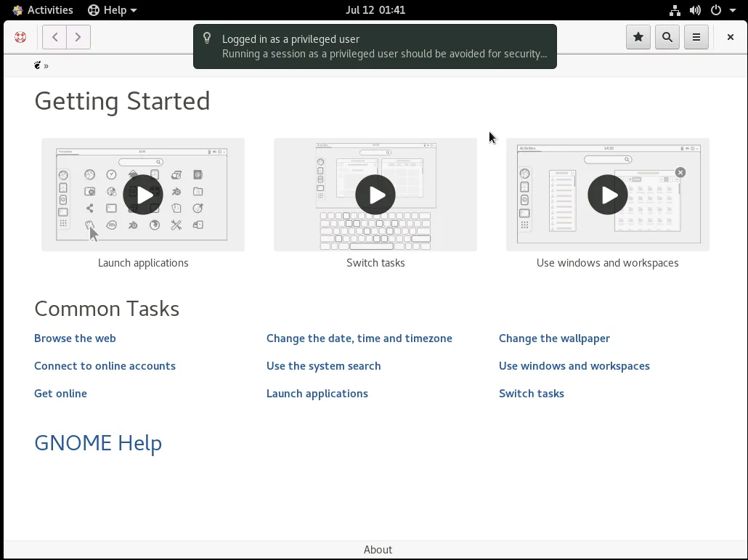Click the power icon in top bar
The width and height of the screenshot is (748, 560).
tap(716, 10)
